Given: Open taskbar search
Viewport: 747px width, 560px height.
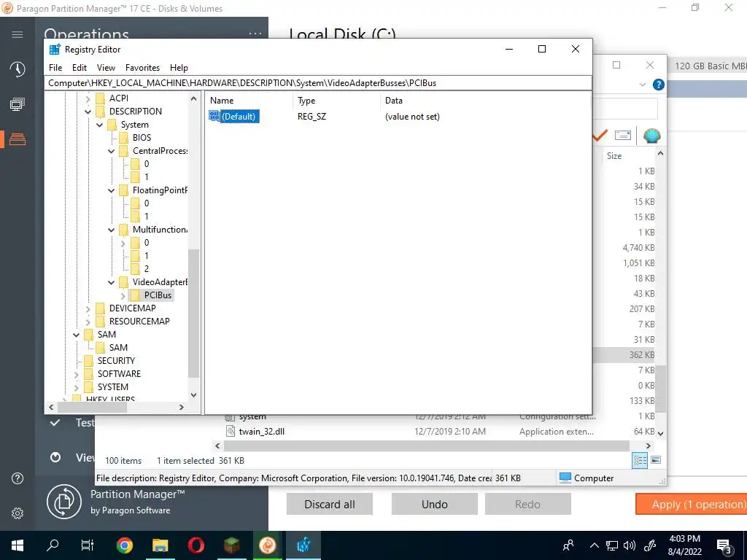Looking at the screenshot, I should (53, 545).
